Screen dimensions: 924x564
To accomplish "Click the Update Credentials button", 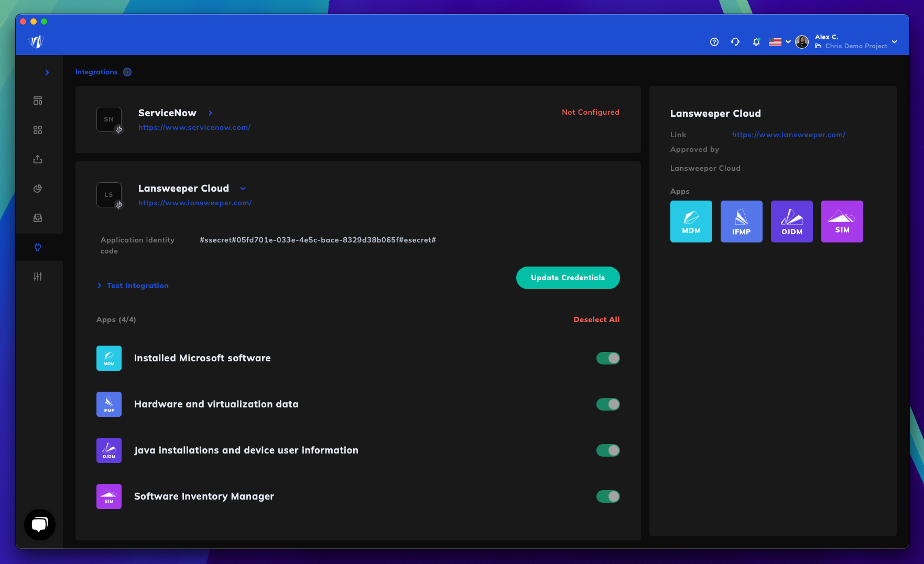I will [x=568, y=278].
